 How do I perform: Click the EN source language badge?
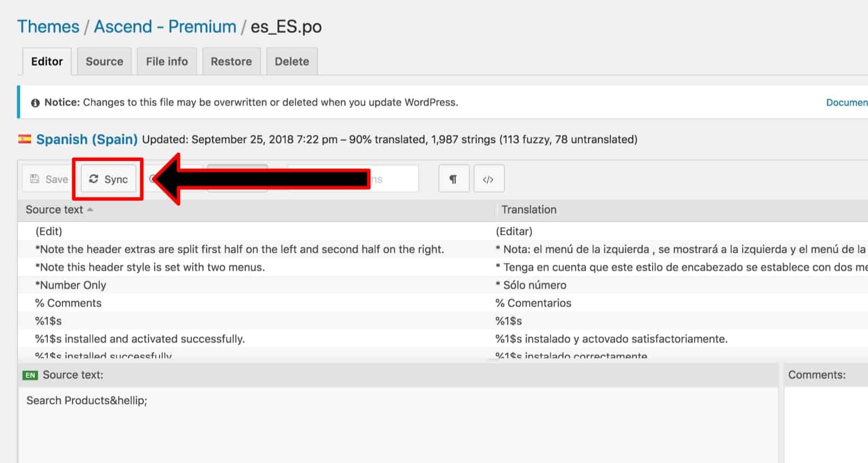tap(30, 375)
